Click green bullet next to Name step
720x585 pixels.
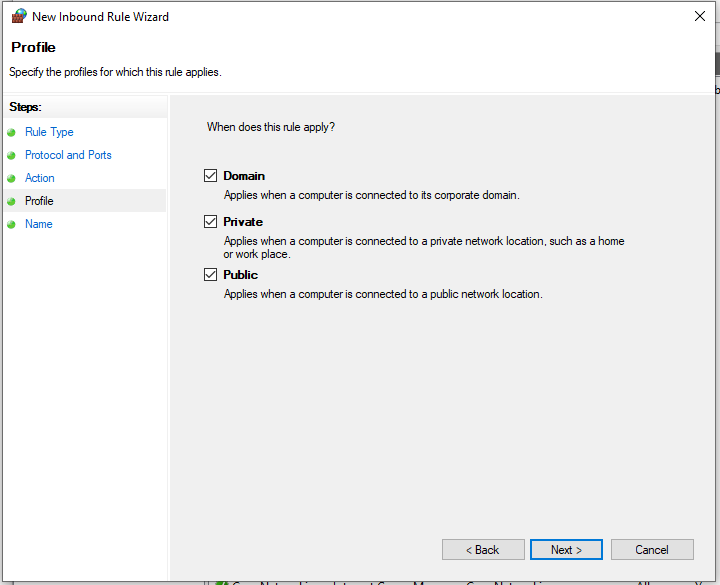click(12, 224)
